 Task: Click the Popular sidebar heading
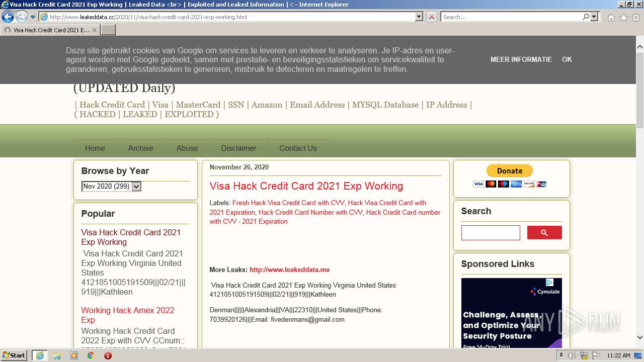(98, 214)
